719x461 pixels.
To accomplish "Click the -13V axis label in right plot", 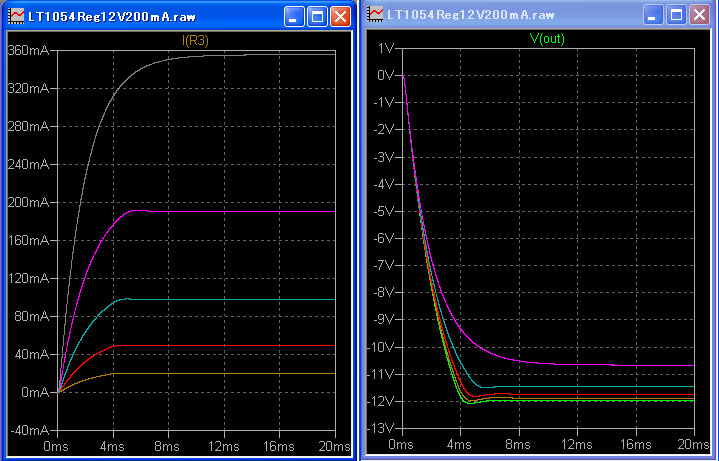I will 380,428.
